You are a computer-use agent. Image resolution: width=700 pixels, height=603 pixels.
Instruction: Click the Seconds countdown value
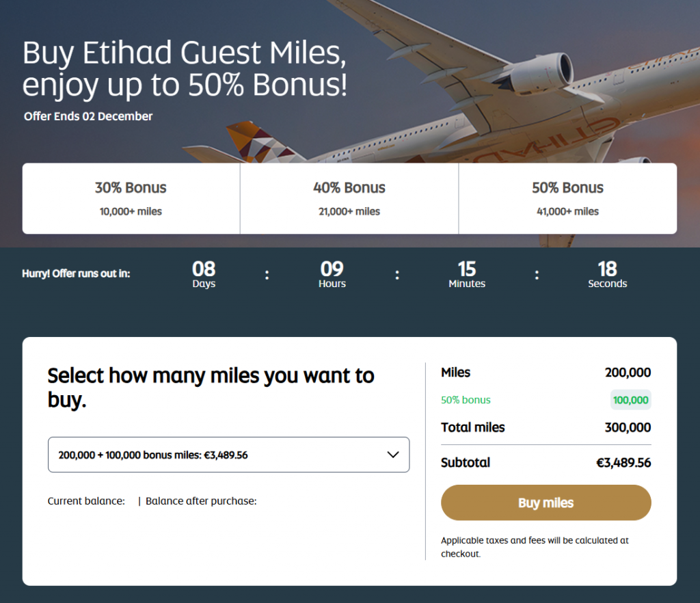[607, 269]
